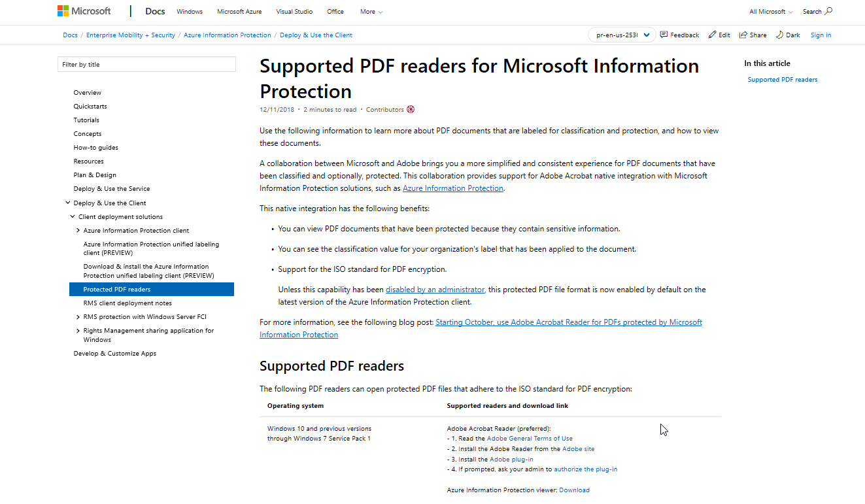Collapse the Deploy & Use the Client section
This screenshot has height=504, width=865.
pos(68,202)
